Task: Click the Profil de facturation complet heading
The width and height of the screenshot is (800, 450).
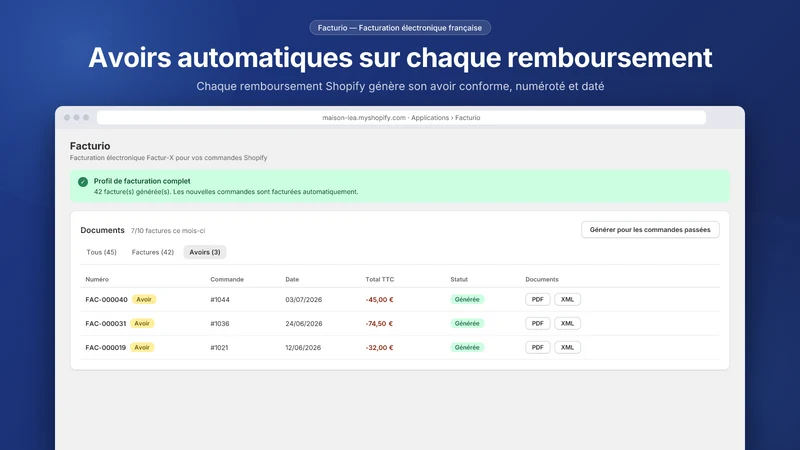Action: tap(142, 181)
